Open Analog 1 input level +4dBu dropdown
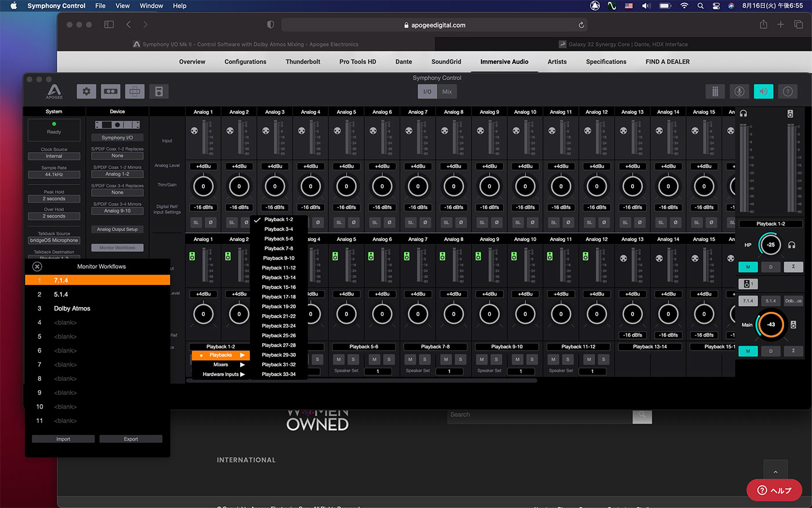Image resolution: width=812 pixels, height=508 pixels. click(203, 166)
